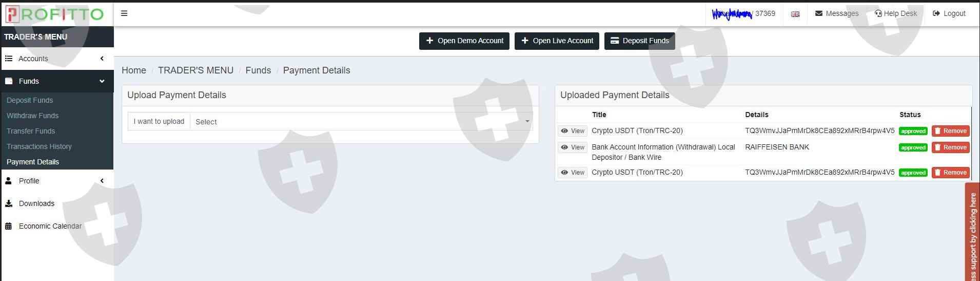Click the Profitto logo
980x281 pixels.
pyautogui.click(x=54, y=14)
